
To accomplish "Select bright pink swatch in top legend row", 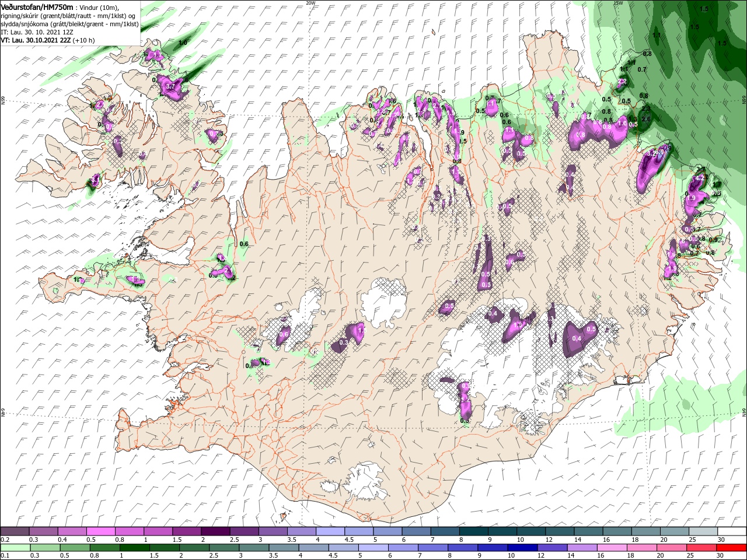I will tap(101, 531).
